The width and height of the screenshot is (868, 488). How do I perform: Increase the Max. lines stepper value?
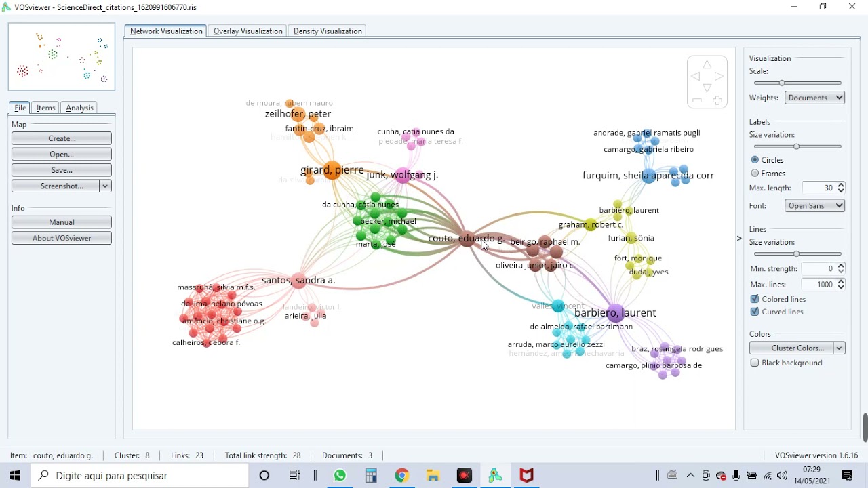(x=841, y=281)
